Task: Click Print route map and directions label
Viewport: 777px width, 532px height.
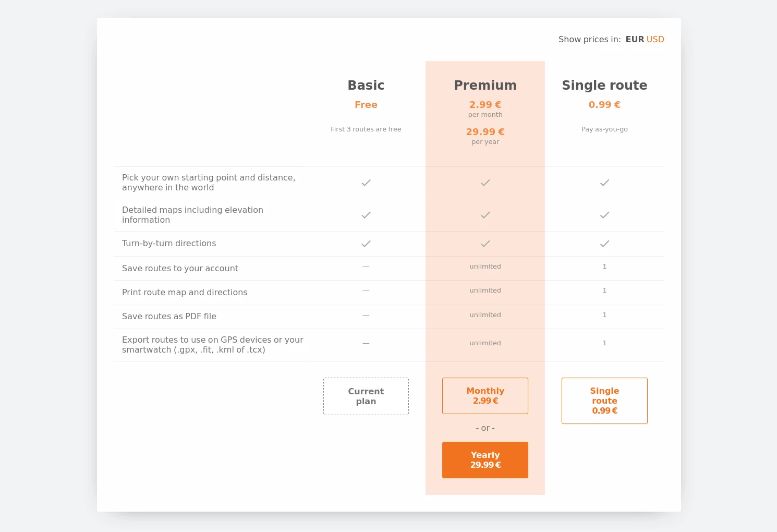Action: click(x=185, y=293)
